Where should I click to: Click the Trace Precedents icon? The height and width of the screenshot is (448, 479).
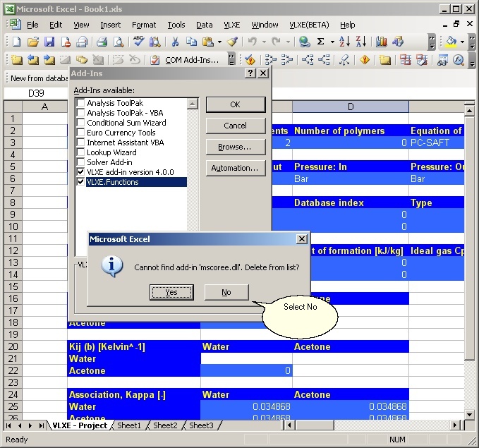coord(271,60)
